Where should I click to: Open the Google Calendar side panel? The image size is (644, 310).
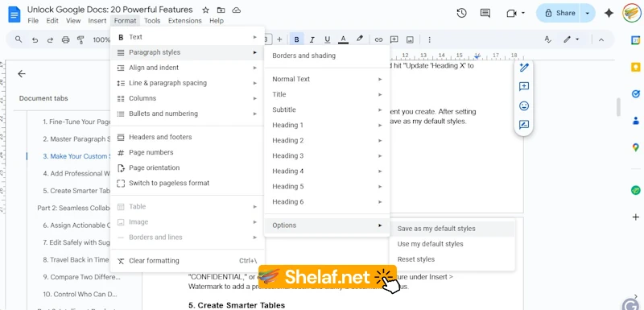click(x=635, y=39)
